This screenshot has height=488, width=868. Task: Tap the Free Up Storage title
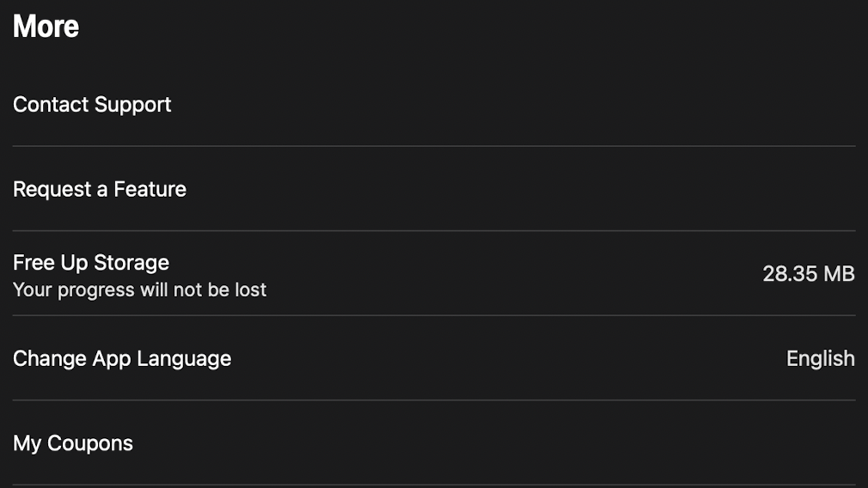coord(91,263)
